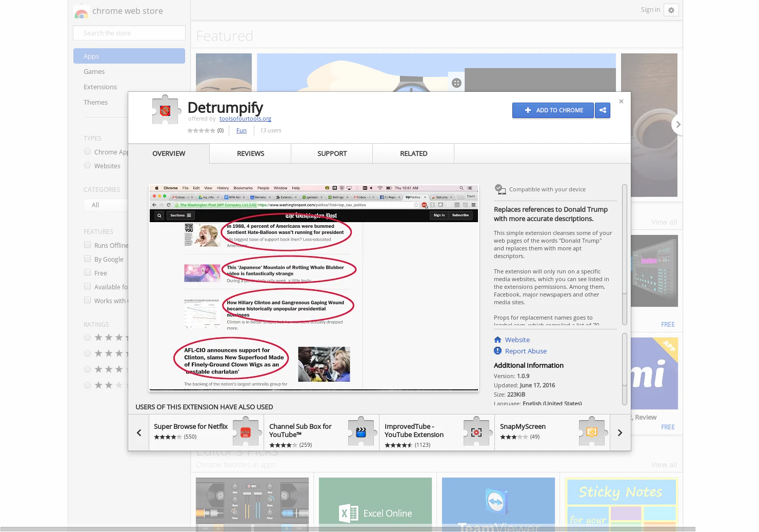Enable the Runs Offline feature checkbox
Image resolution: width=759 pixels, height=532 pixels.
[x=88, y=245]
